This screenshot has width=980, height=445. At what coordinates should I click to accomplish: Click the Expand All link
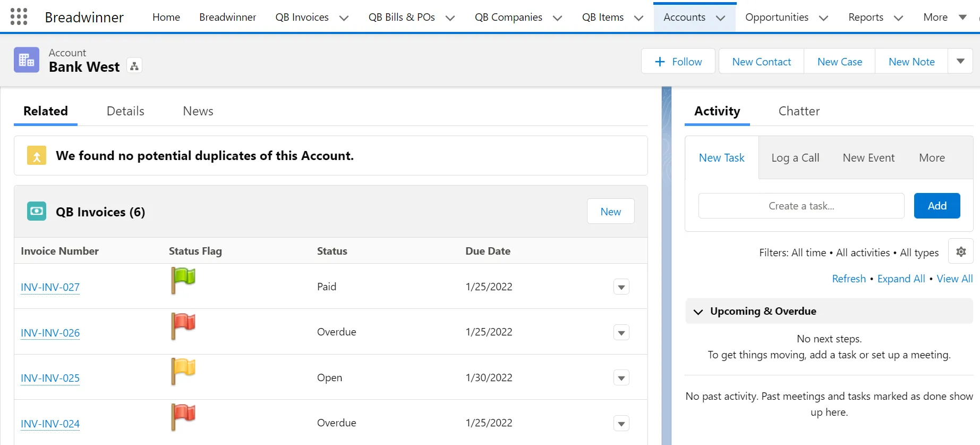coord(901,279)
